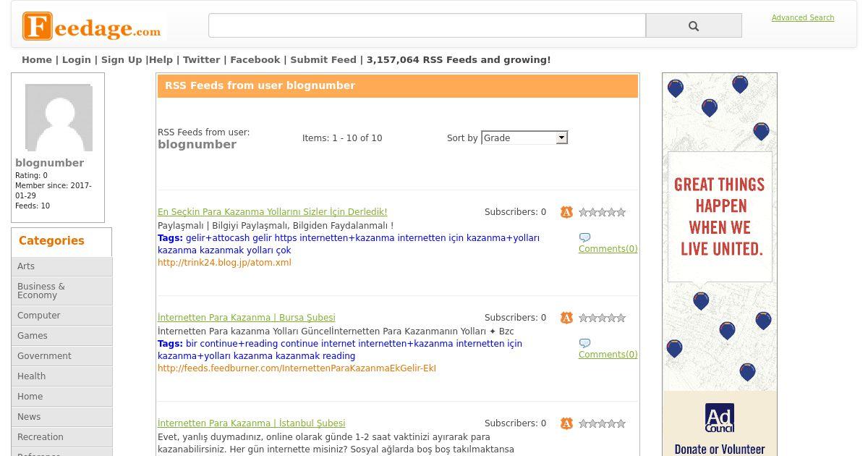Viewport: 868px width, 456px height.
Task: Select the Games category
Action: [x=61, y=336]
